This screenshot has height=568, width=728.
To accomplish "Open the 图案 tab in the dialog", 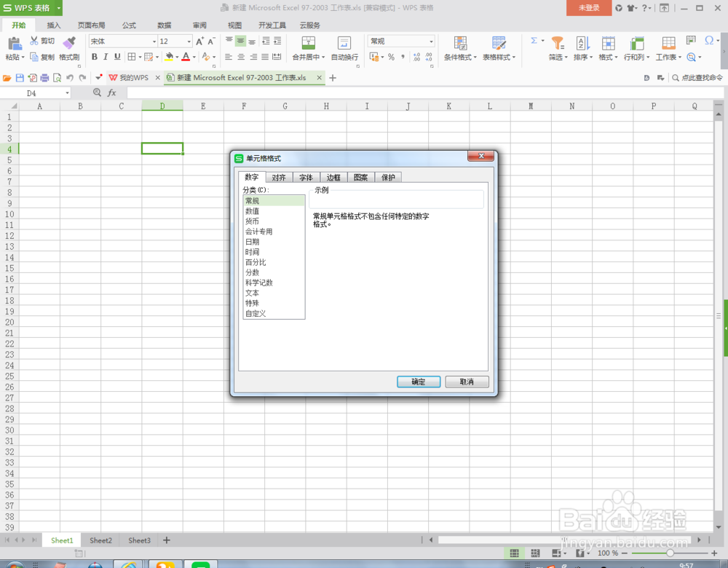I will click(x=361, y=178).
